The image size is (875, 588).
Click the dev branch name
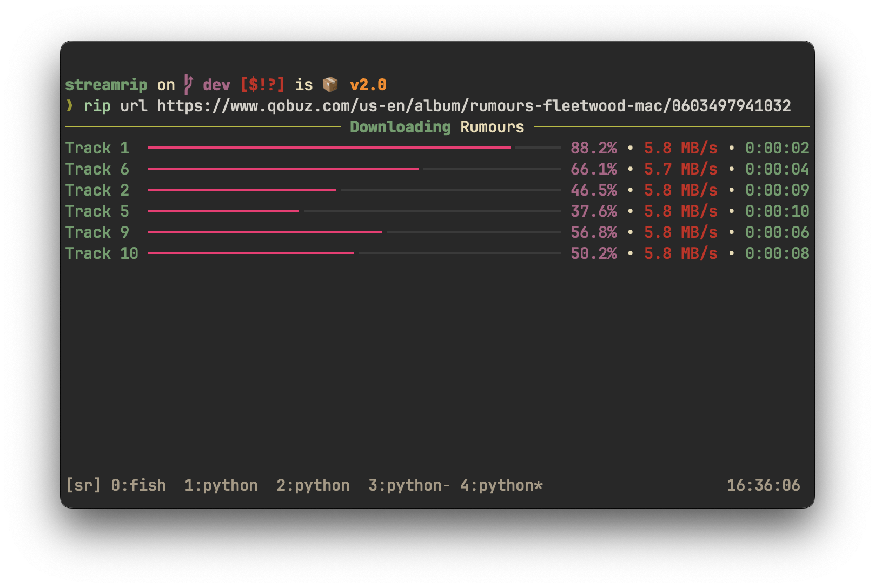[216, 85]
